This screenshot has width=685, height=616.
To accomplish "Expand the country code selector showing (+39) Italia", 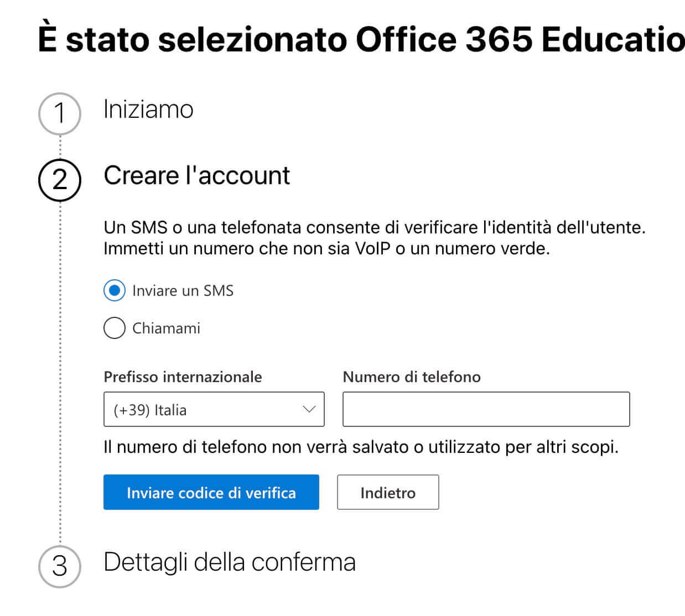I will [213, 409].
